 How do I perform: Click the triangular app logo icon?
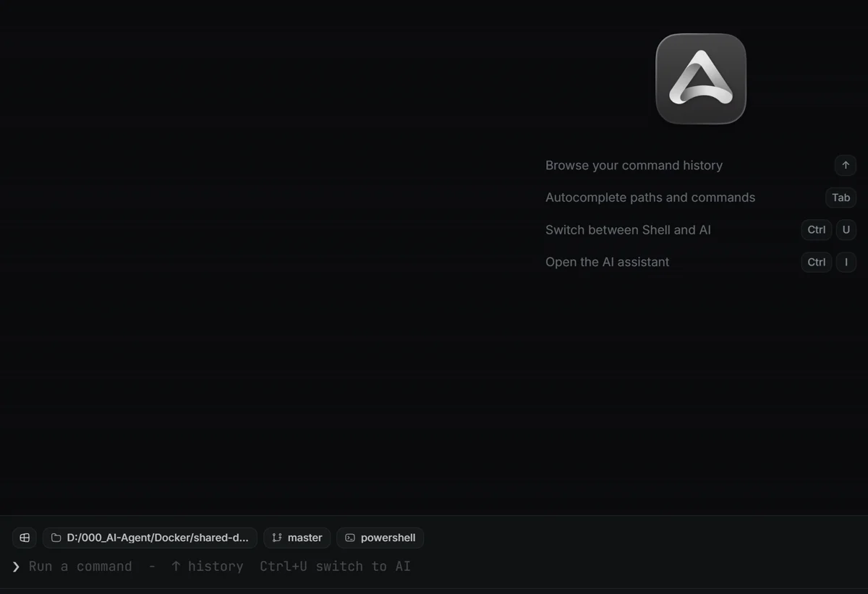(x=701, y=79)
